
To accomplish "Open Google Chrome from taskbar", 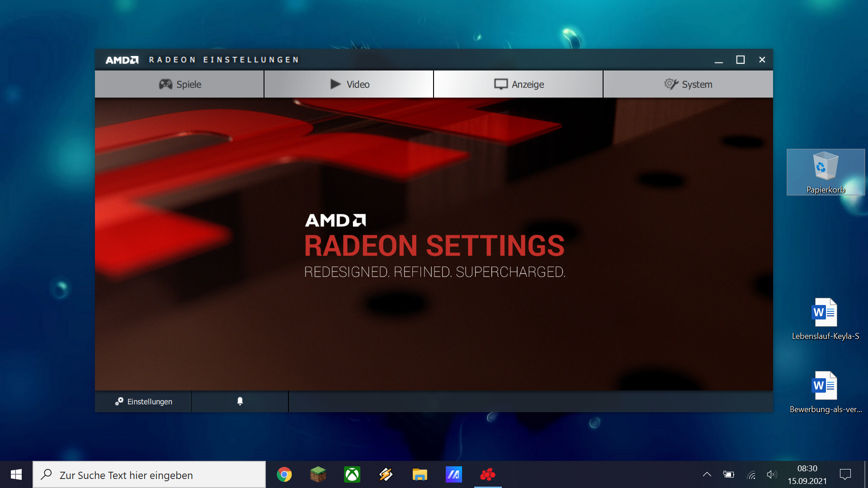I will pos(284,474).
